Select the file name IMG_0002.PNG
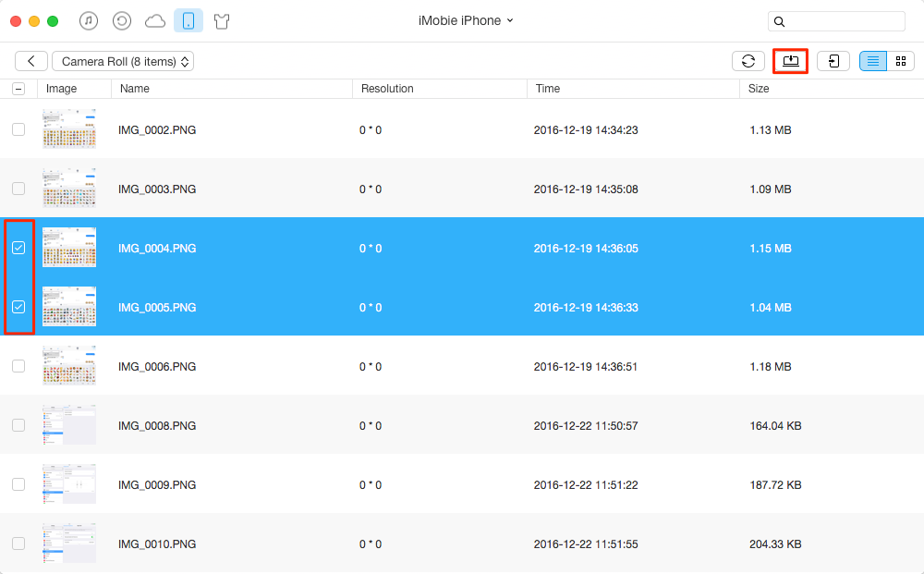 click(157, 130)
